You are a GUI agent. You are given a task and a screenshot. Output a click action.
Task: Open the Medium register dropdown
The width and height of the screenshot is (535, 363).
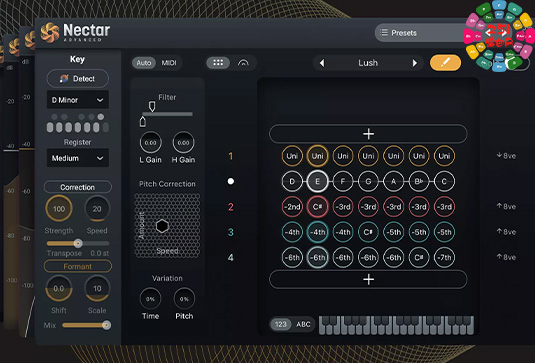pyautogui.click(x=77, y=158)
